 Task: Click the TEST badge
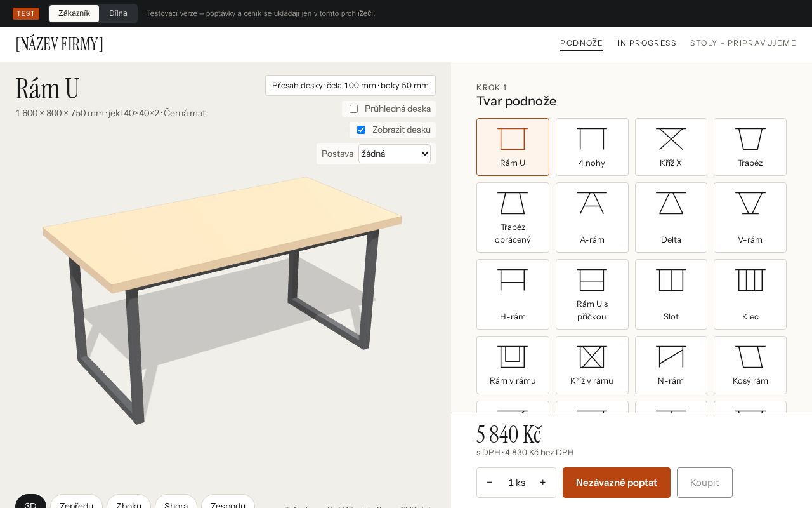click(26, 13)
